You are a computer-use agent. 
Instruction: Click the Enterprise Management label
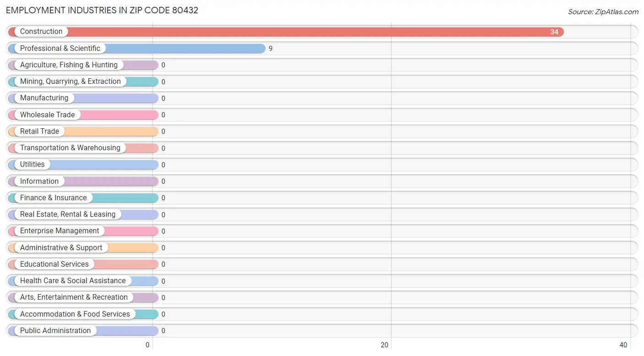click(x=60, y=231)
